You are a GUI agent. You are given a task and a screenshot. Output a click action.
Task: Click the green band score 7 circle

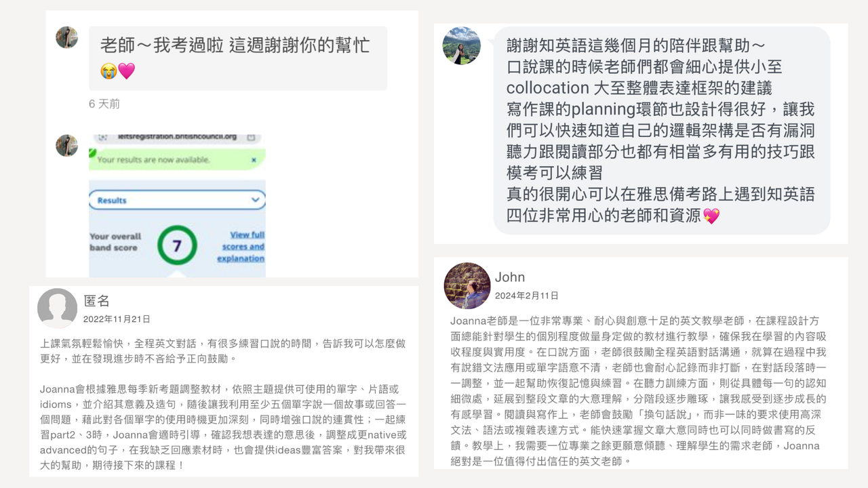tap(177, 245)
